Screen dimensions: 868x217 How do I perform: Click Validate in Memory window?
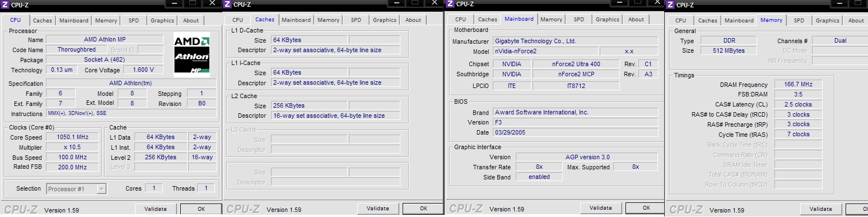pyautogui.click(x=821, y=209)
